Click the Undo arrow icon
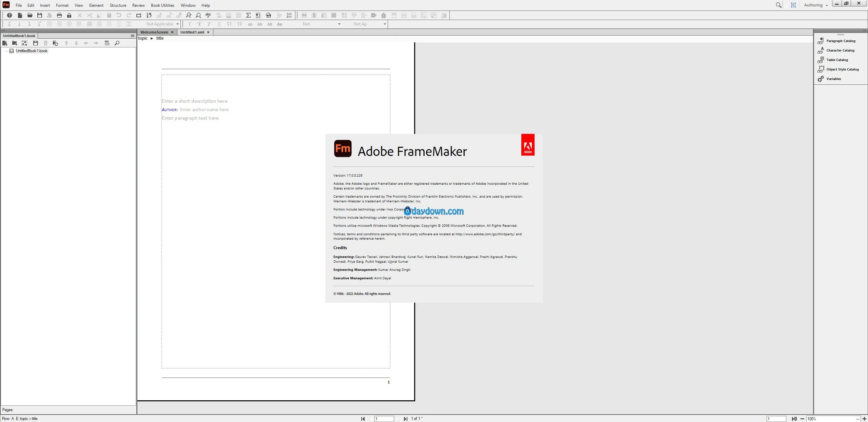The height and width of the screenshot is (422, 868). click(119, 15)
